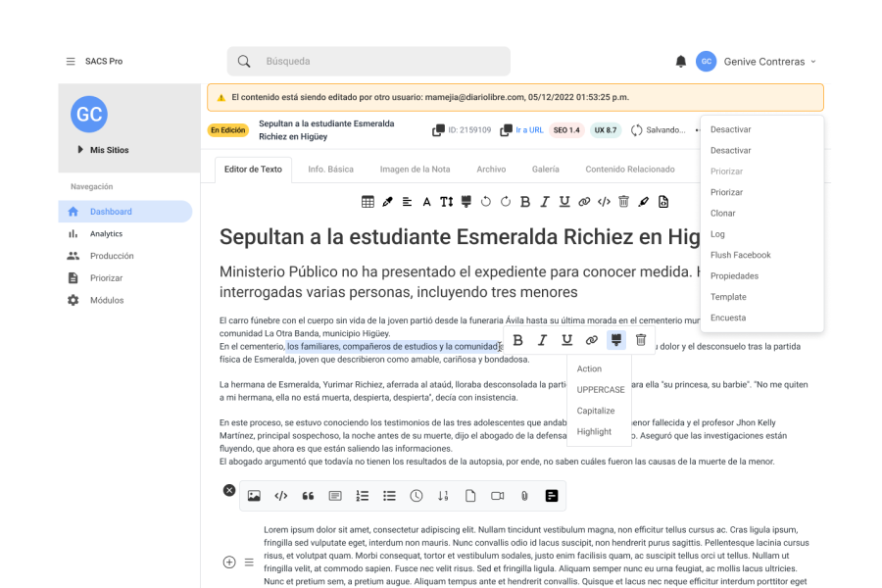This screenshot has height=588, width=882.
Task: Insert a text box caption block
Action: coord(335,496)
